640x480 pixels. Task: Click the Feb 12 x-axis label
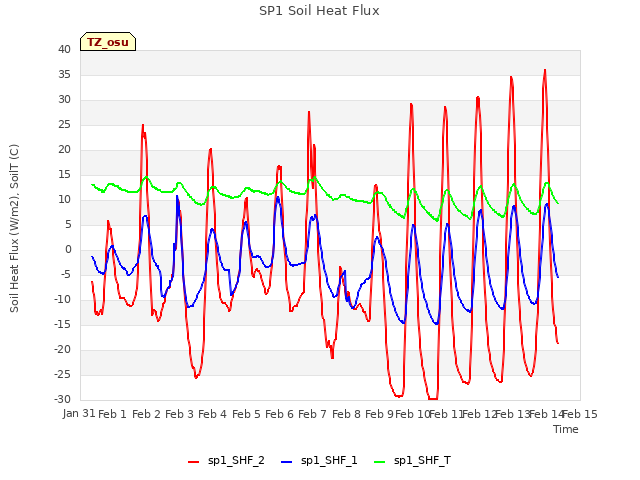click(x=479, y=414)
